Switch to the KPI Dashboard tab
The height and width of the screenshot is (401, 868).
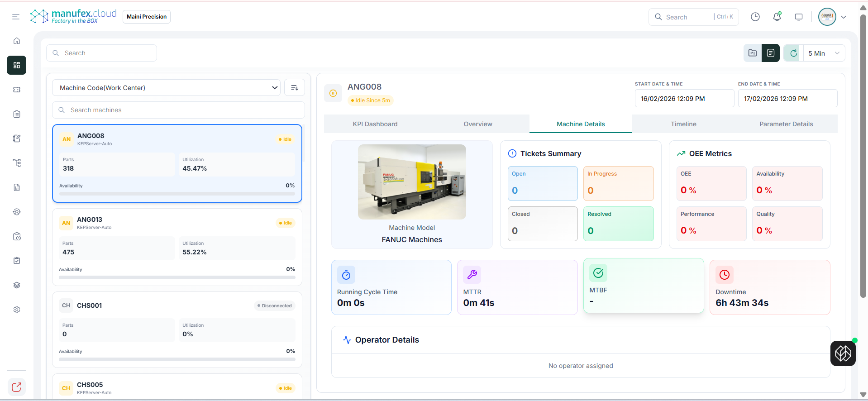375,124
